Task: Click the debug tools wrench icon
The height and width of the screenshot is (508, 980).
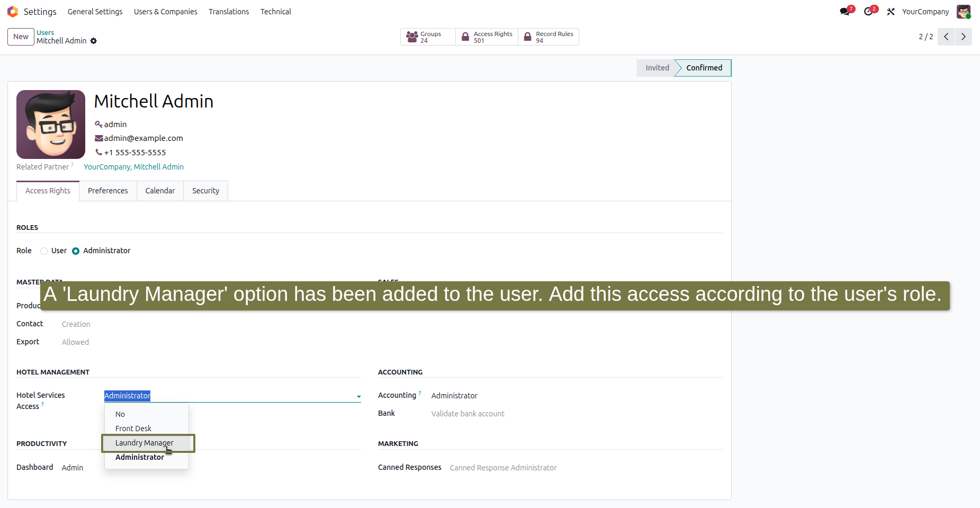Action: (891, 12)
